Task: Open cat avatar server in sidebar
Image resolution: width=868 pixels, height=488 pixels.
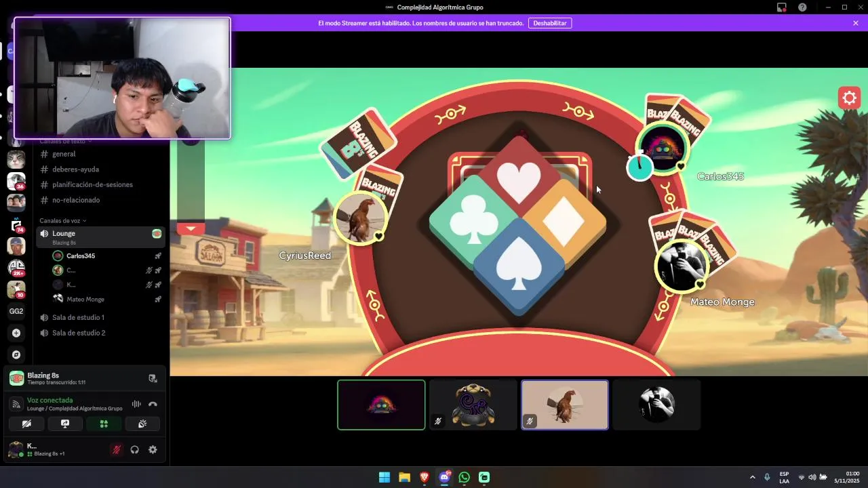Action: point(16,159)
